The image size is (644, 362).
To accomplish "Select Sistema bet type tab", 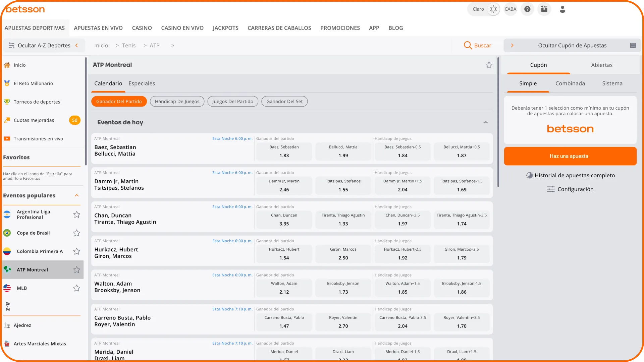I will coord(612,83).
